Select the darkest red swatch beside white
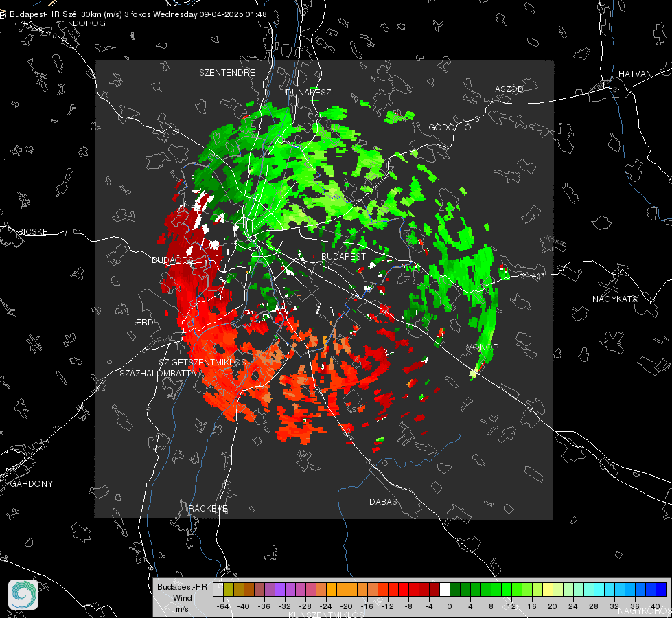 pyautogui.click(x=435, y=590)
